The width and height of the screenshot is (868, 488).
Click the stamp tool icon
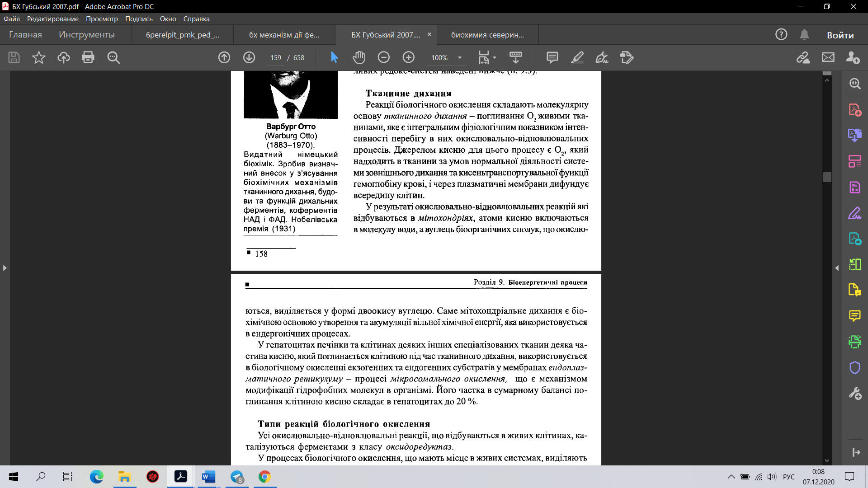627,57
